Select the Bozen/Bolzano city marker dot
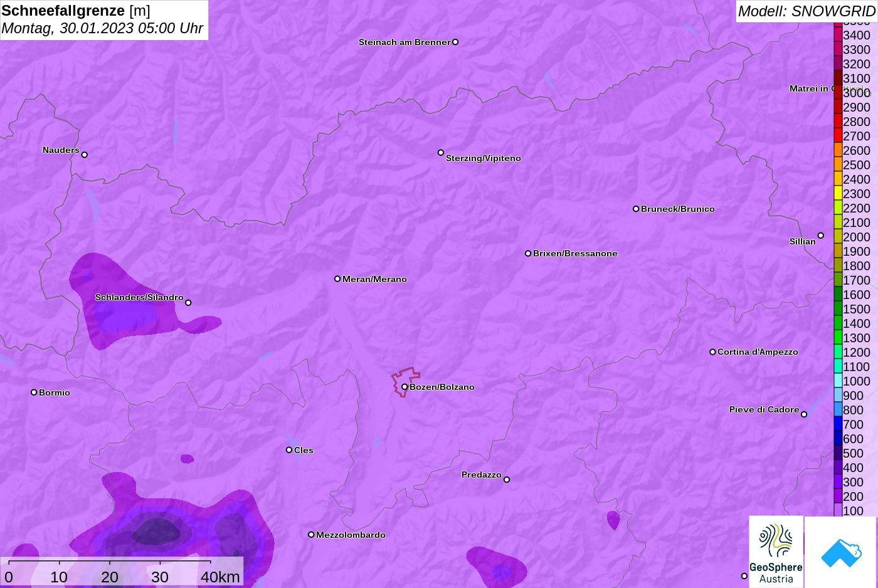The height and width of the screenshot is (588, 878). pyautogui.click(x=405, y=387)
